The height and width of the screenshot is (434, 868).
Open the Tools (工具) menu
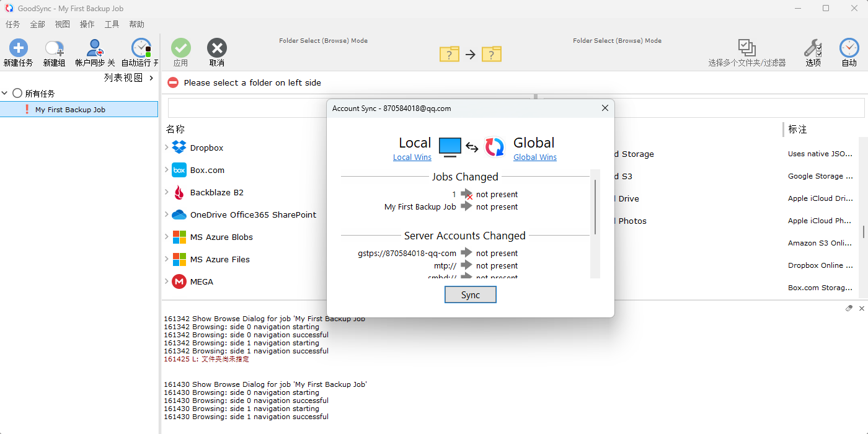tap(112, 24)
